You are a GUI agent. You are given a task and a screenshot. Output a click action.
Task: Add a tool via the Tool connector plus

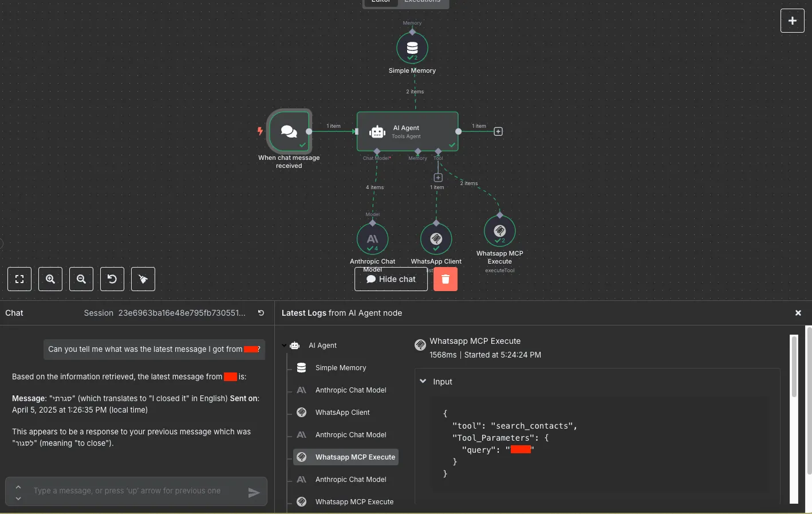tap(438, 178)
